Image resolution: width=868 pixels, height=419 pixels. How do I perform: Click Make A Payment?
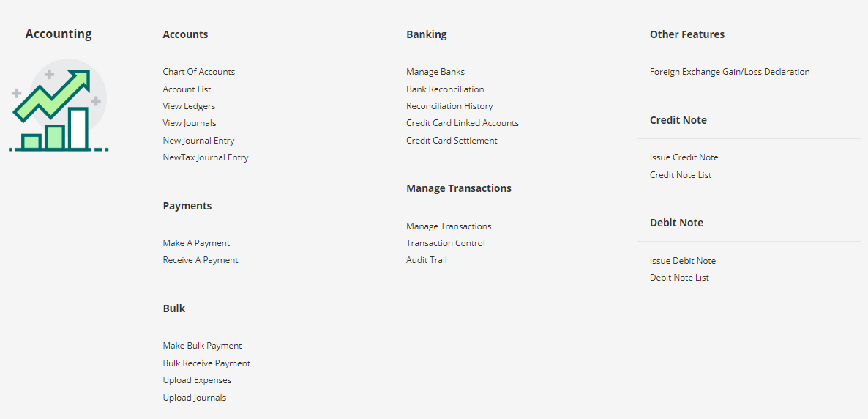point(196,243)
